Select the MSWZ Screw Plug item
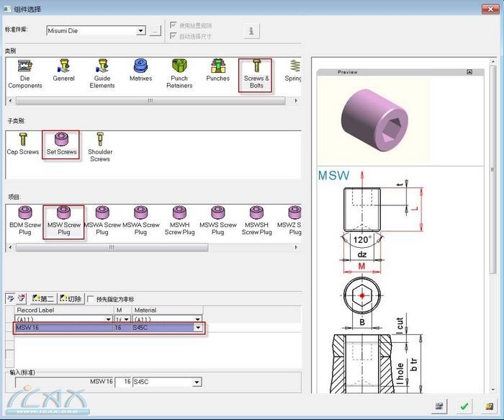 [290, 221]
